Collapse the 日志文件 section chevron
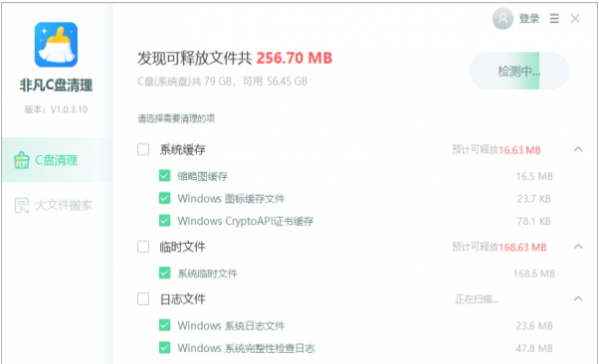Screen dimensions: 599x364 [x=578, y=298]
